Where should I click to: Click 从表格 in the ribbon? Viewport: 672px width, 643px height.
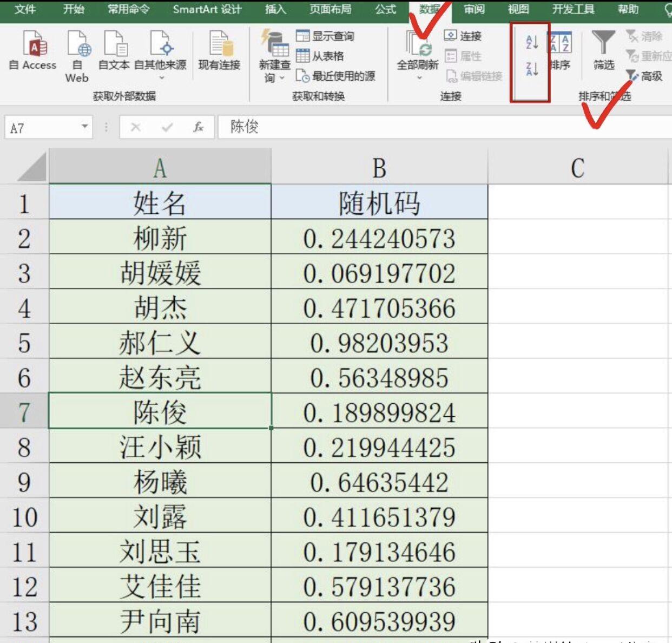click(320, 56)
